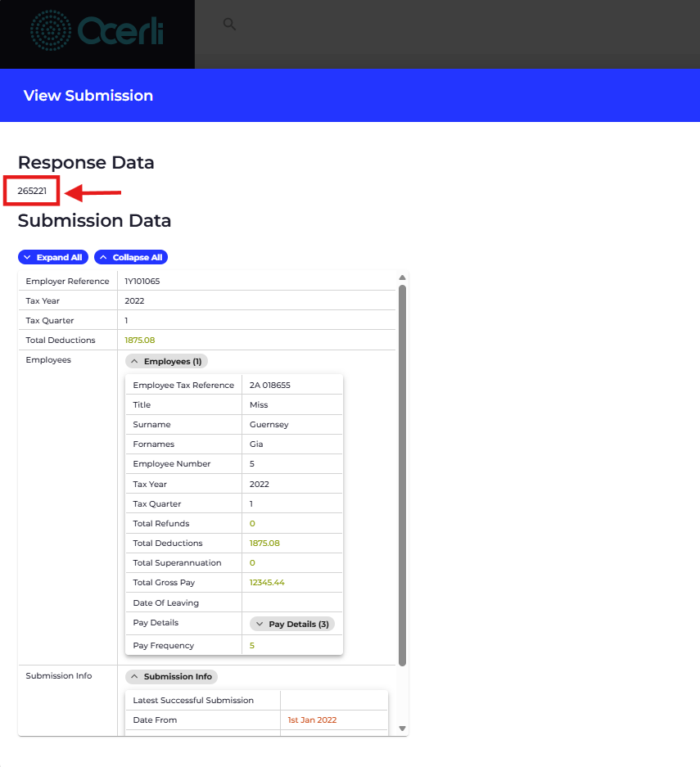Expand the Pay Details (3) section
Image resolution: width=700 pixels, height=767 pixels.
(292, 625)
